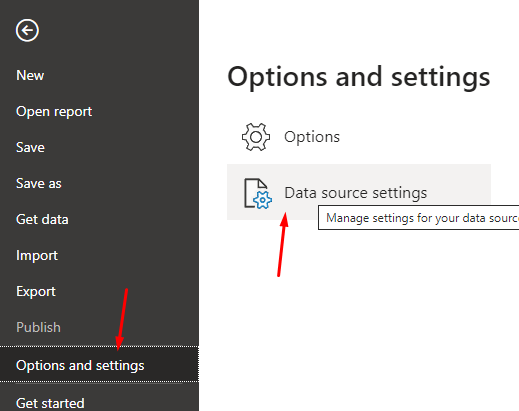Open Get started at the sidebar bottom
Screen dimensions: 519x411
[50, 403]
